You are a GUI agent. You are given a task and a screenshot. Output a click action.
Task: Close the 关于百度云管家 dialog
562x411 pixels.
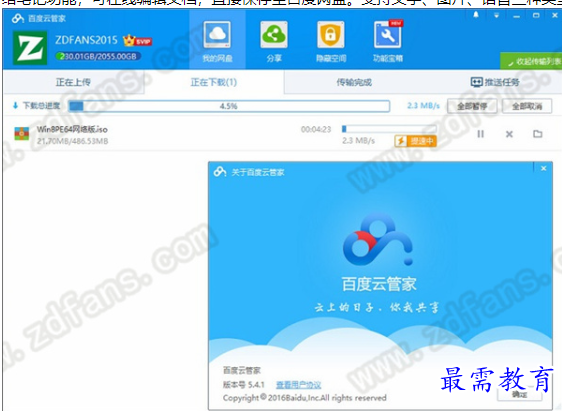[543, 168]
